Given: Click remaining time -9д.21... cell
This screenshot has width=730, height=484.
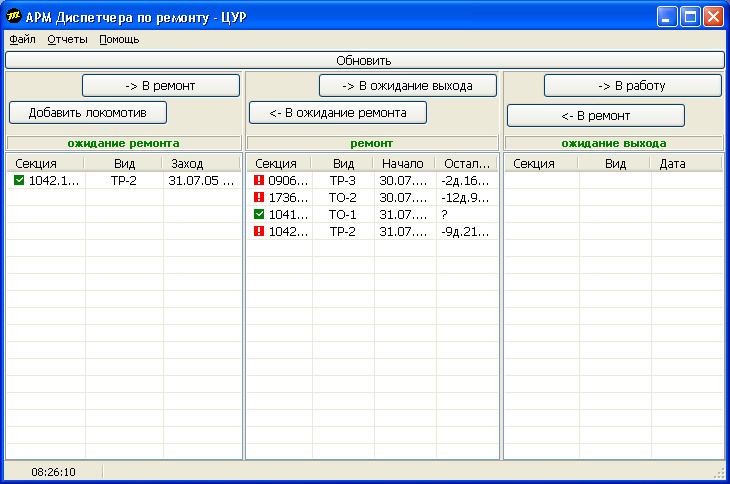Looking at the screenshot, I should 465,231.
